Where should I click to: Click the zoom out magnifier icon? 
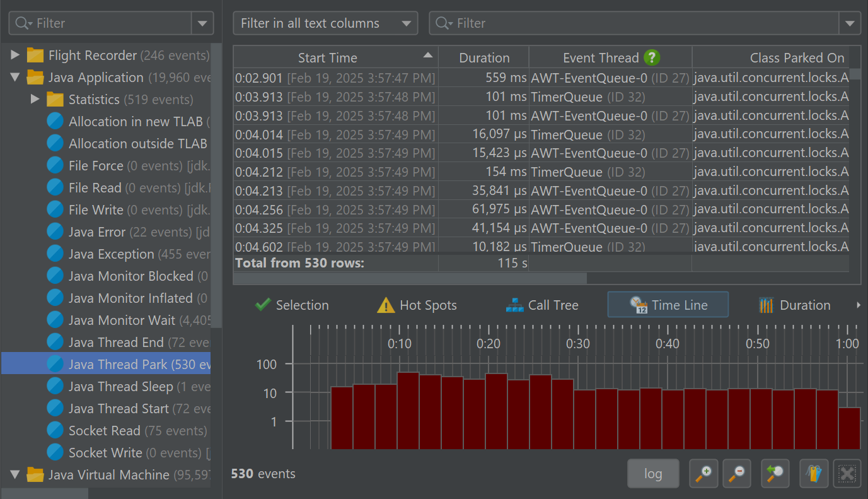[736, 473]
